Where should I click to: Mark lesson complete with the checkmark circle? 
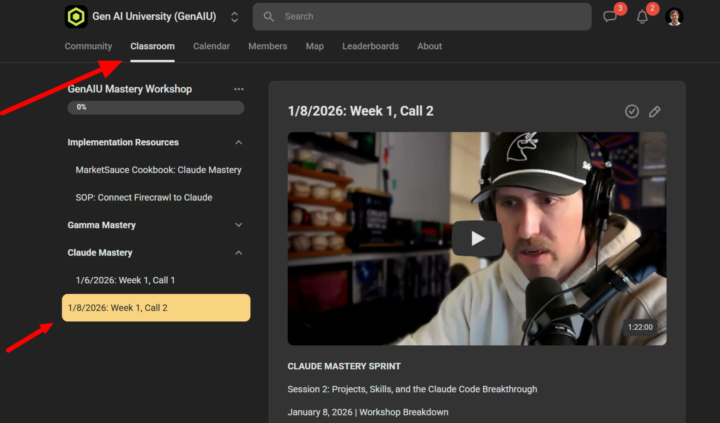(x=632, y=111)
